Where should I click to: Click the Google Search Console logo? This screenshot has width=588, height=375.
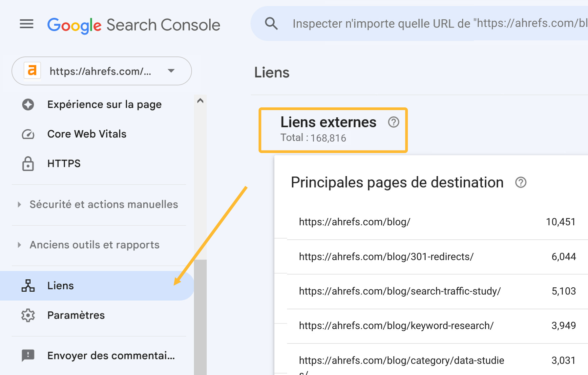(x=133, y=24)
